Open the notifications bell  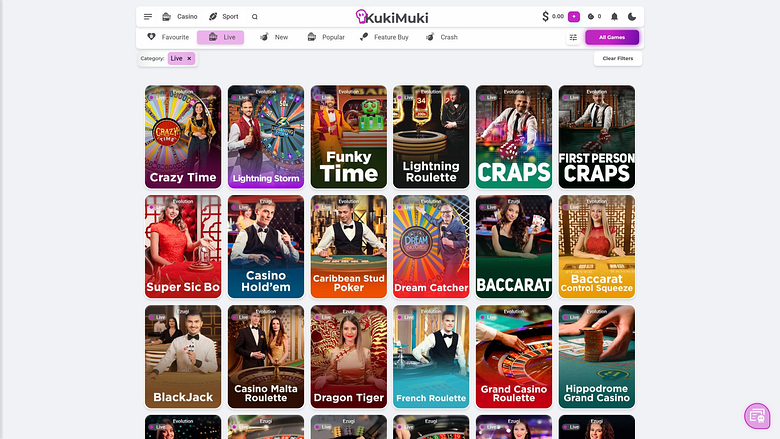point(614,16)
